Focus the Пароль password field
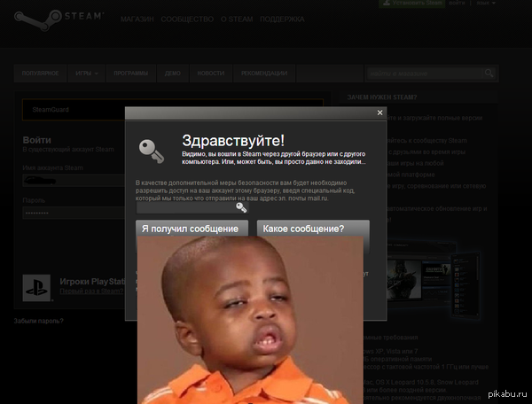The image size is (532, 404). [74, 213]
